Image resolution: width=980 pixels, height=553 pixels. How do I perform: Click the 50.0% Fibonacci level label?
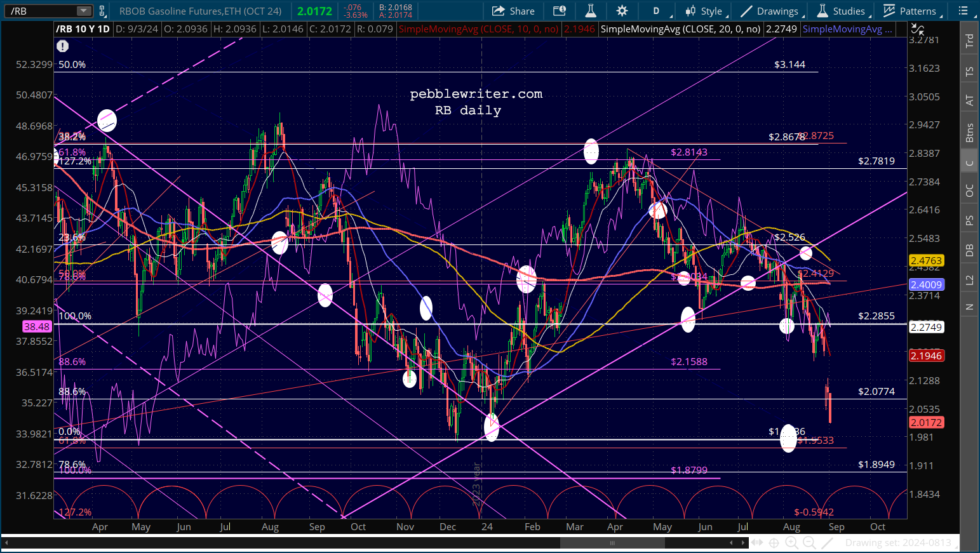pos(72,64)
